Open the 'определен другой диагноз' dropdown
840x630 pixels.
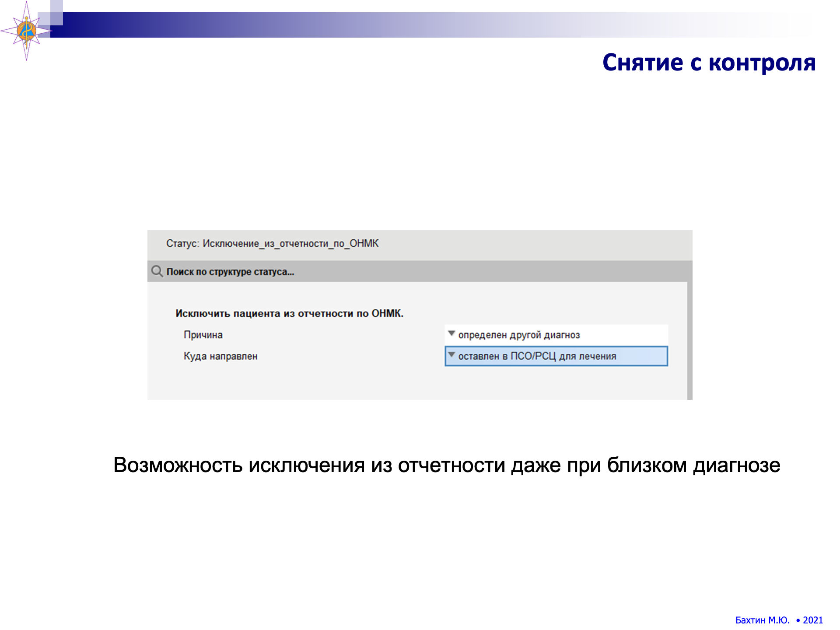coord(556,335)
